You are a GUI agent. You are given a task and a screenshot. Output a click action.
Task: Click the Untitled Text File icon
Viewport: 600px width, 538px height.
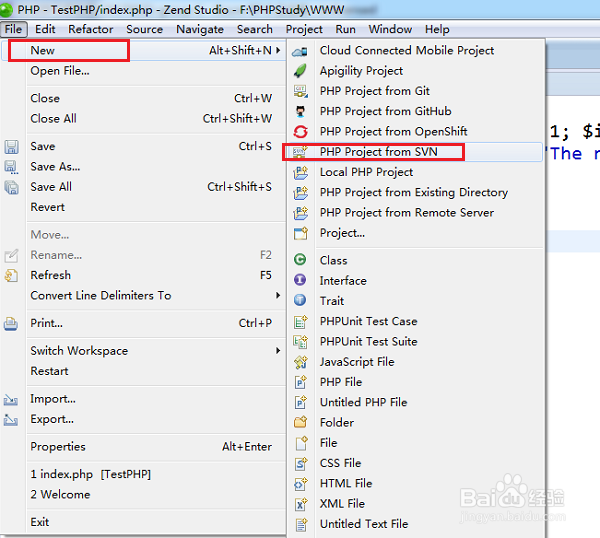[300, 524]
